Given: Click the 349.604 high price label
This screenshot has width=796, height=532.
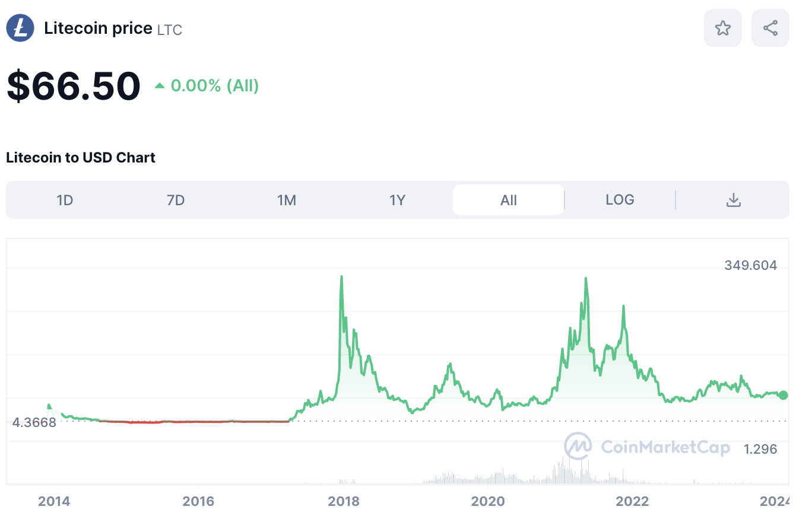Looking at the screenshot, I should [750, 265].
